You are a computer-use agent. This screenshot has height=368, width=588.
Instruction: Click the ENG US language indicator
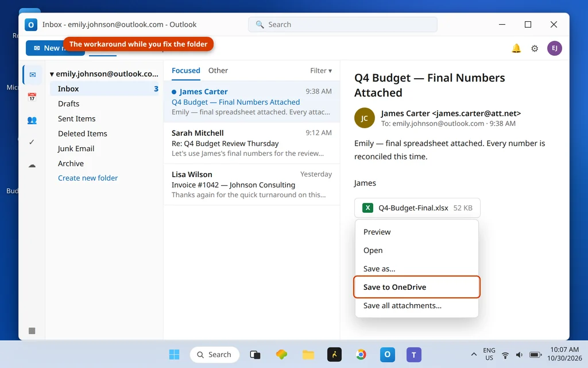click(489, 354)
